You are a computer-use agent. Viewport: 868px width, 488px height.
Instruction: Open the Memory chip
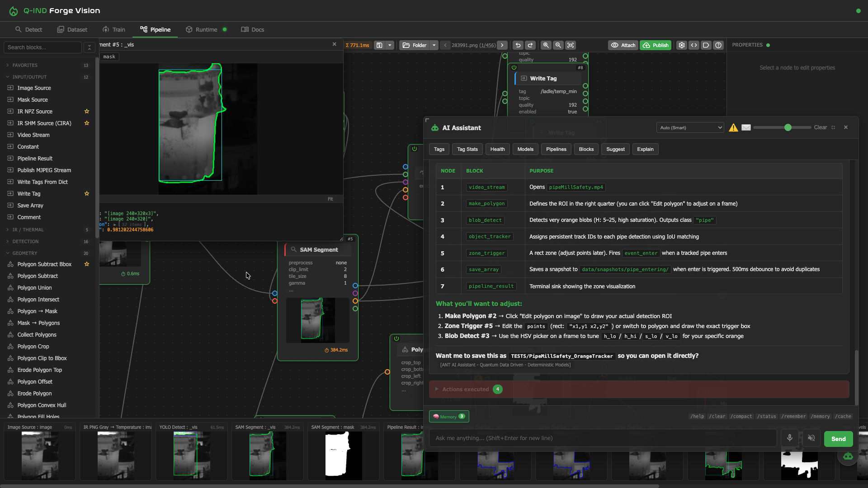click(449, 417)
